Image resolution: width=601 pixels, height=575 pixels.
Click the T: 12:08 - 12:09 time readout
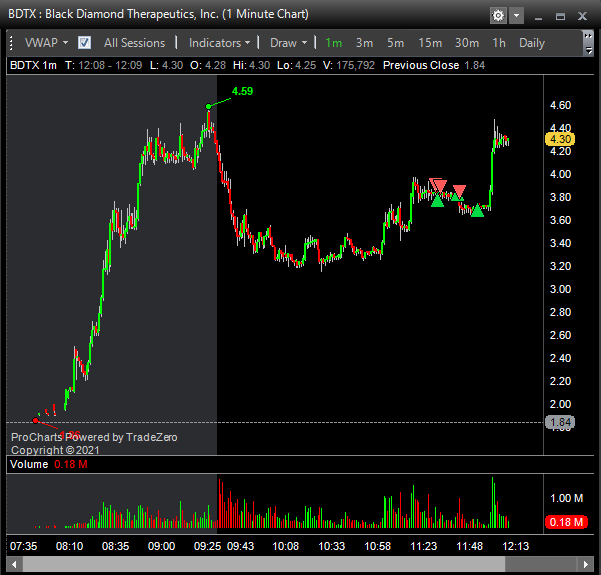click(103, 65)
